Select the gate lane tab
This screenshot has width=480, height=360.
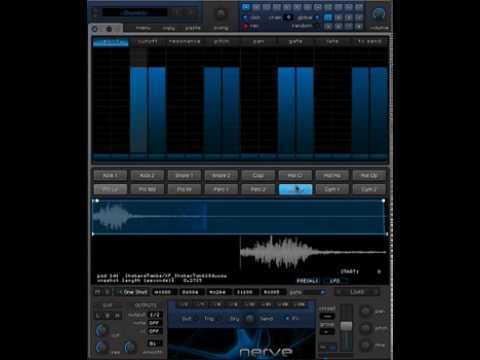[295, 42]
